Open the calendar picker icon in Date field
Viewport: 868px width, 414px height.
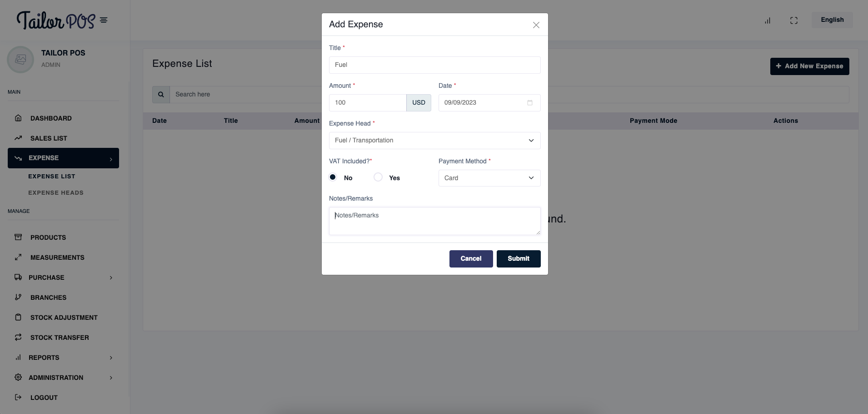530,103
